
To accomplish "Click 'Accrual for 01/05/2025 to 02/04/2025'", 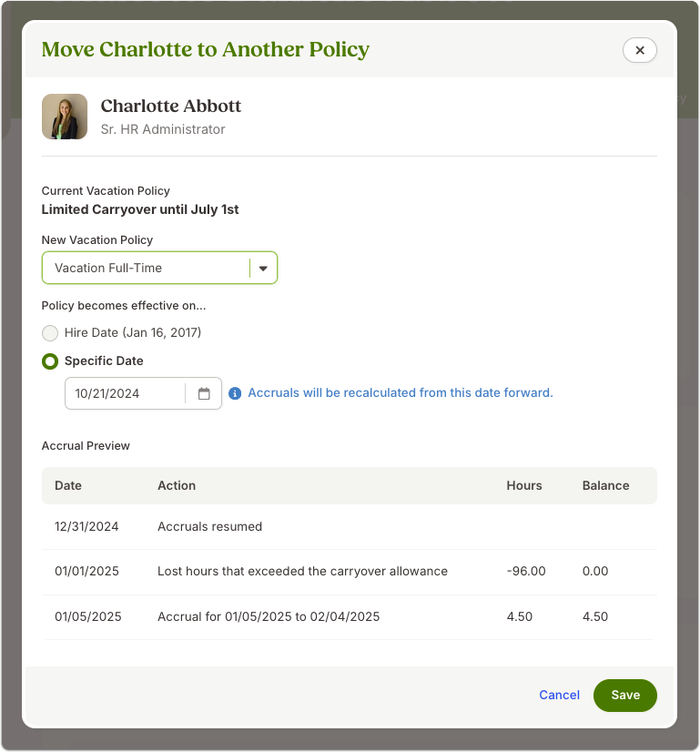I will click(x=269, y=616).
